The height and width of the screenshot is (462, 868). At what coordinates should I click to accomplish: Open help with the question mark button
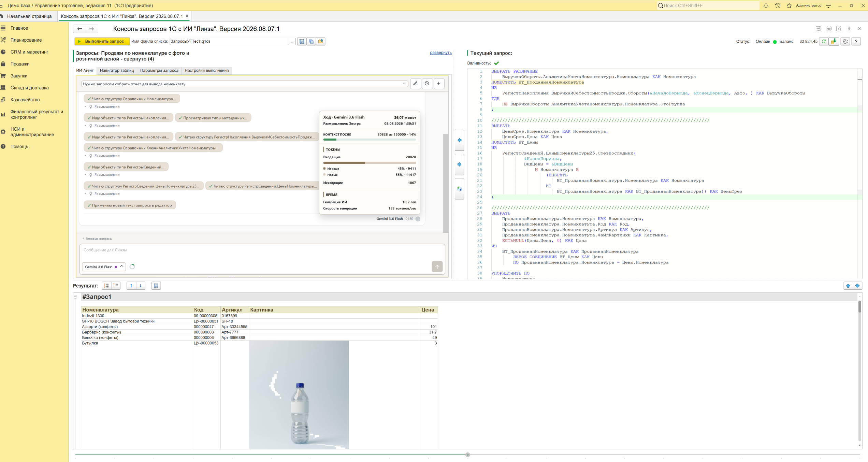(x=856, y=41)
